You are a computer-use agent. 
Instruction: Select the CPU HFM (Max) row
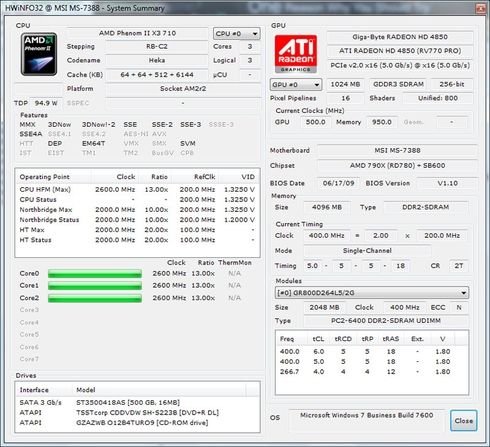pyautogui.click(x=137, y=189)
